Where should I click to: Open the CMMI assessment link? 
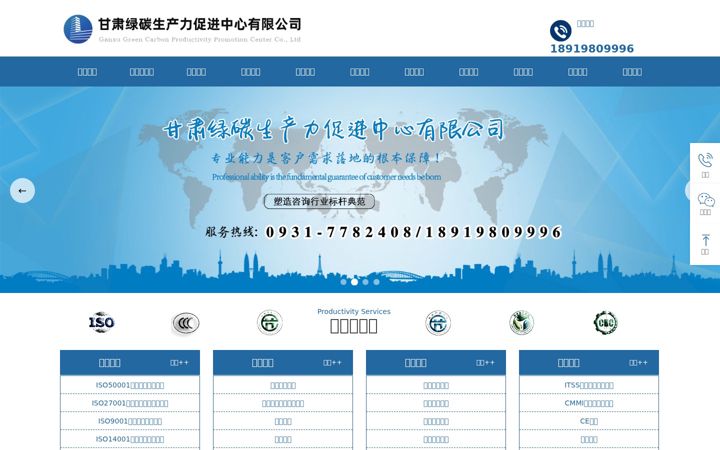(x=589, y=403)
